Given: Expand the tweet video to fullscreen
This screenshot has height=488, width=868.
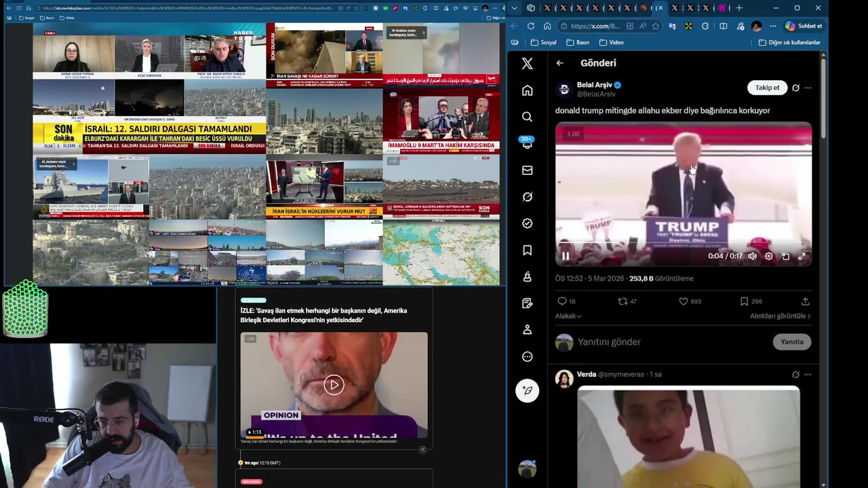Looking at the screenshot, I should pyautogui.click(x=802, y=256).
